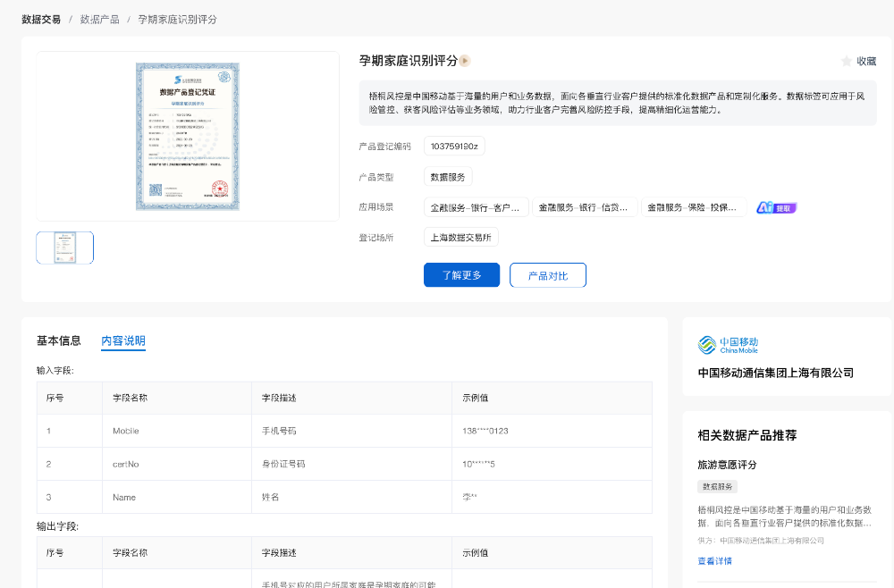
Task: Go to 数据产品 breadcrumb link
Action: (x=99, y=19)
